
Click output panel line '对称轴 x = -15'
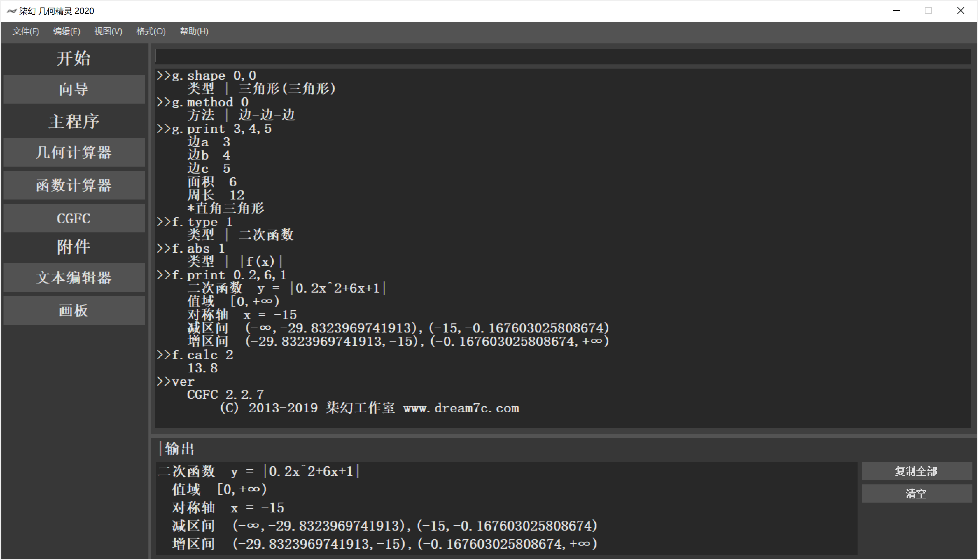click(x=228, y=508)
